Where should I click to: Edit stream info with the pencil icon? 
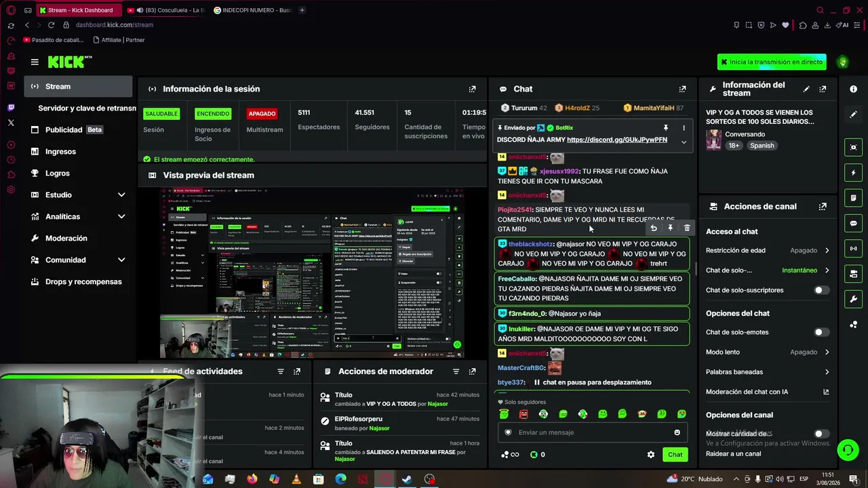click(806, 89)
